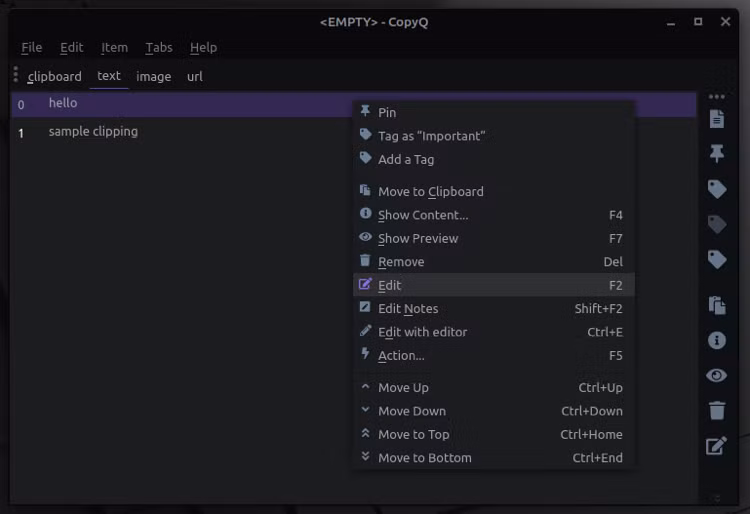Select Move Up in the context menu
The image size is (750, 514).
click(x=494, y=387)
